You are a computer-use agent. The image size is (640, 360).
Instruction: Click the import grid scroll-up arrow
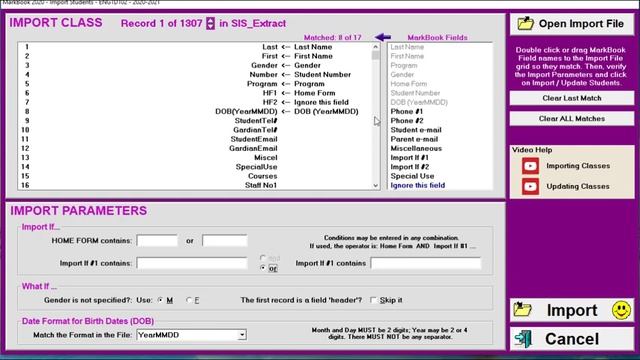(x=376, y=47)
